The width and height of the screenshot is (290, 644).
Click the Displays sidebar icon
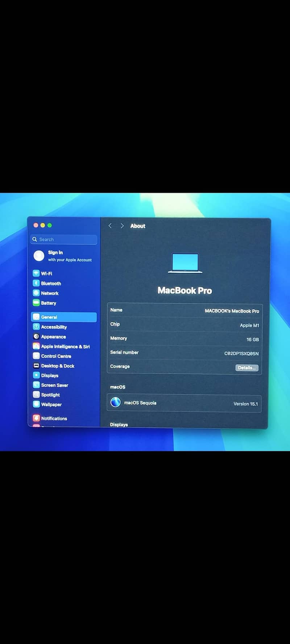click(36, 375)
